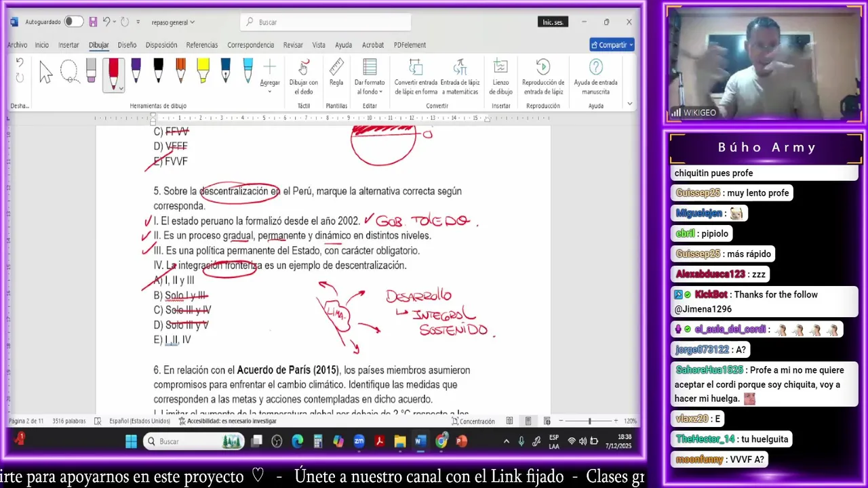Switch to the Diseño tab
Viewport: 868px width, 488px height.
[127, 45]
